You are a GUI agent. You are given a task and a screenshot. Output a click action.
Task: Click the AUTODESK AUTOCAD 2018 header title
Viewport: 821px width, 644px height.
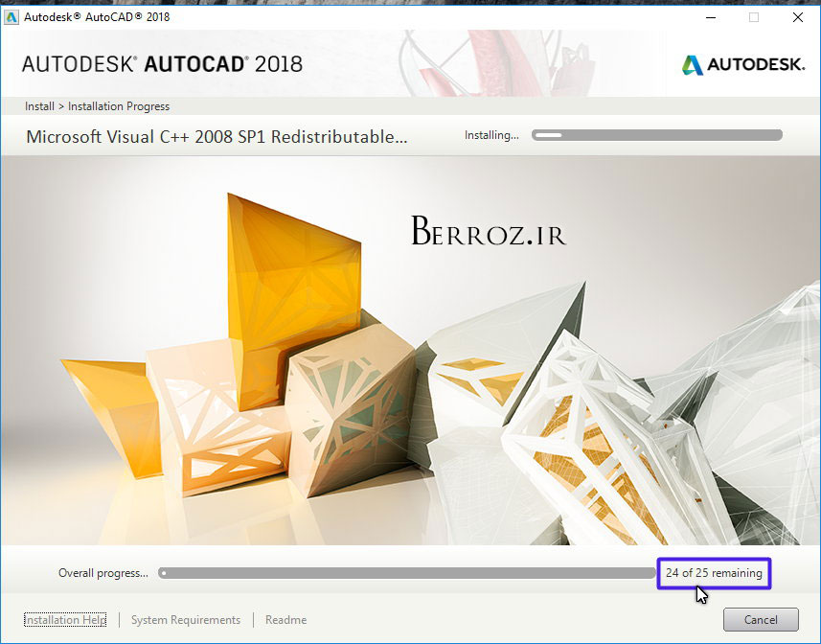(162, 64)
